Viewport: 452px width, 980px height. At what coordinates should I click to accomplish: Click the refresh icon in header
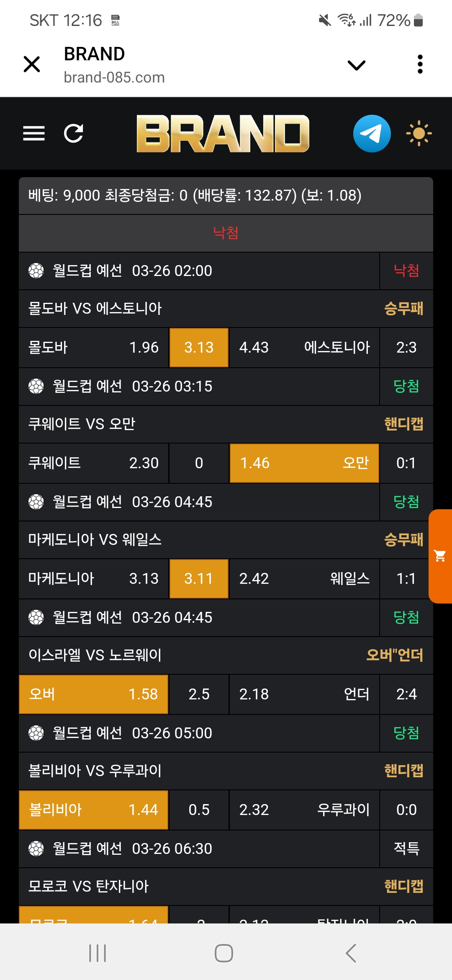74,134
